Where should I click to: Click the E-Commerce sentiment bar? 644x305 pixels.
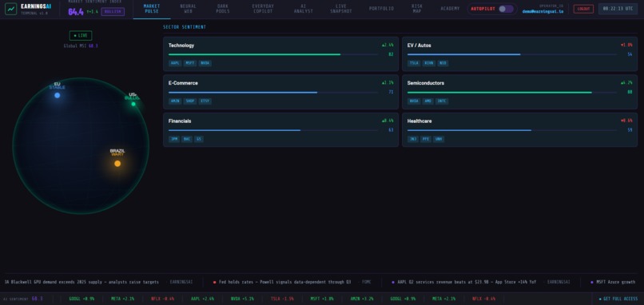(273, 93)
